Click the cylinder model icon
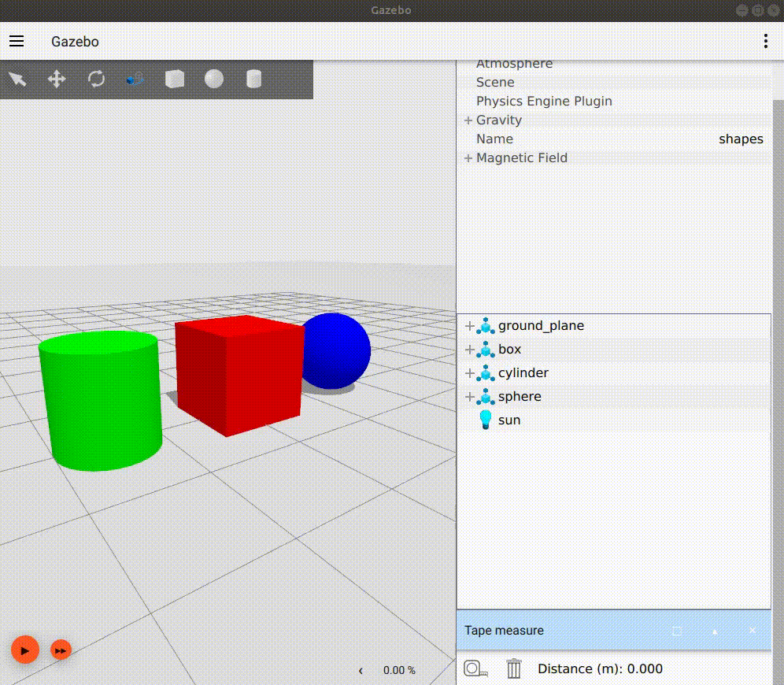Image resolution: width=784 pixels, height=685 pixels. coord(485,372)
